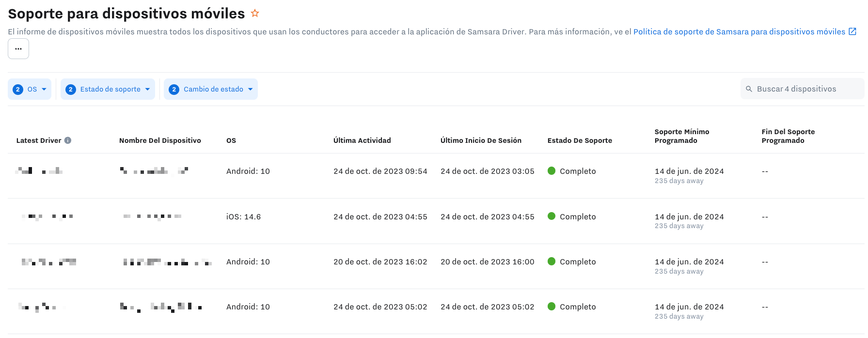868x338 pixels.
Task: Click the Fin Del Soporte Programado header
Action: pos(788,136)
